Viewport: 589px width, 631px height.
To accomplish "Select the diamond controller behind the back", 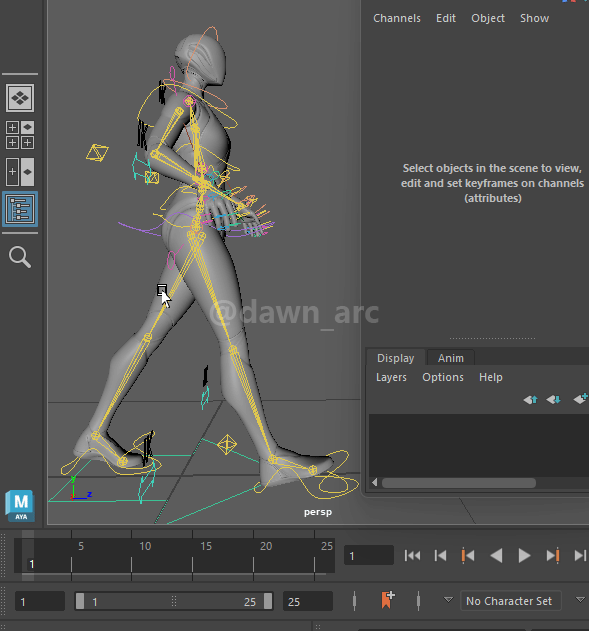I will click(97, 153).
